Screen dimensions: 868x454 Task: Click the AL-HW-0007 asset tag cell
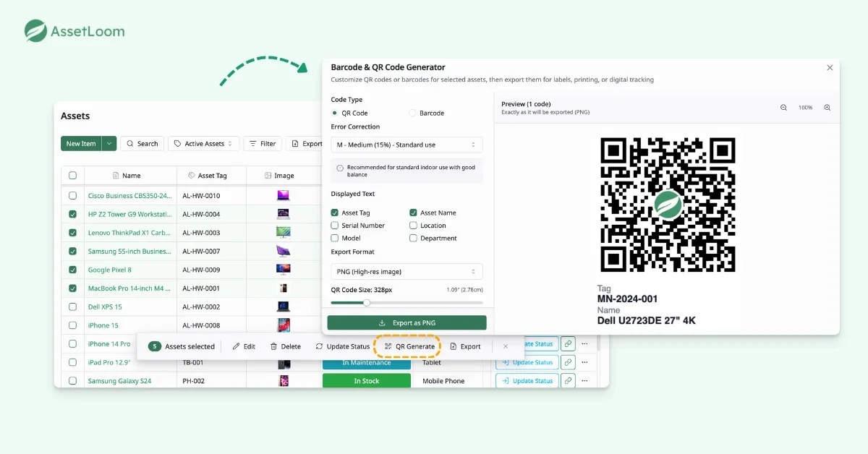201,251
